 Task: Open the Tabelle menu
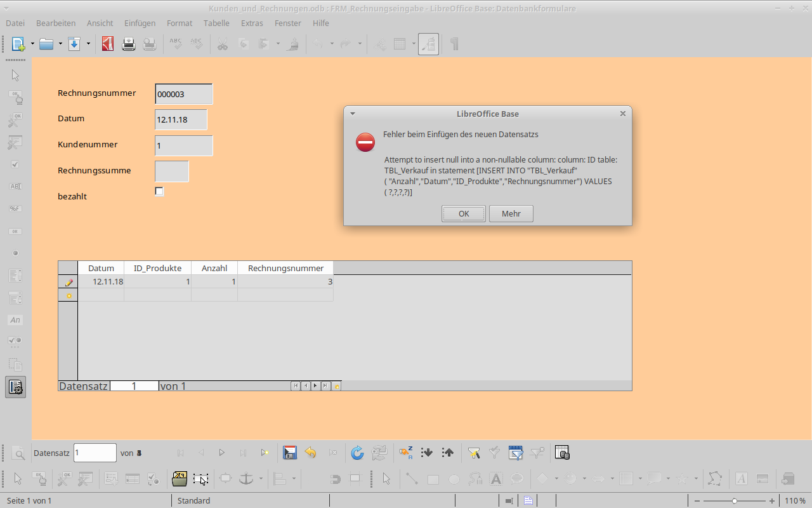(x=216, y=23)
